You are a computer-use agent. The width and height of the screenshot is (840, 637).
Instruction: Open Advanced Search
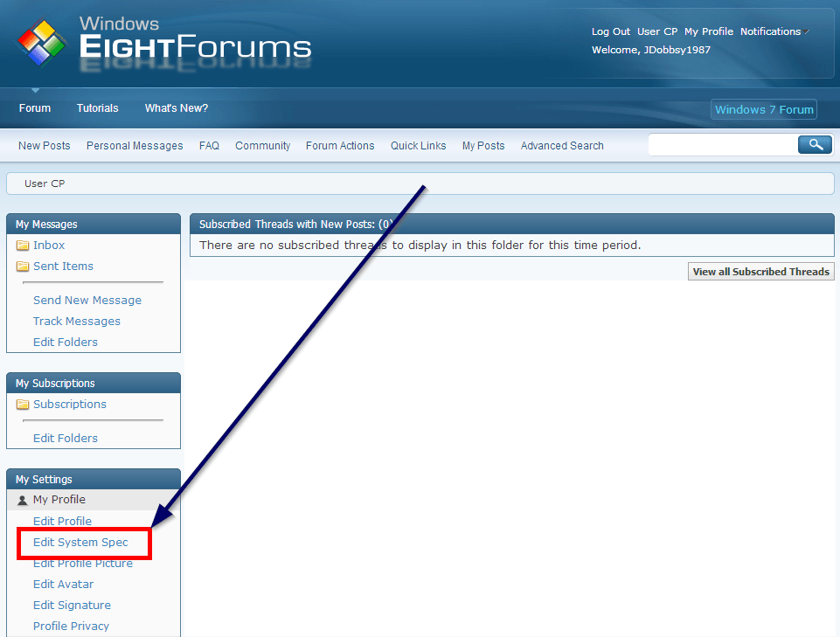562,146
